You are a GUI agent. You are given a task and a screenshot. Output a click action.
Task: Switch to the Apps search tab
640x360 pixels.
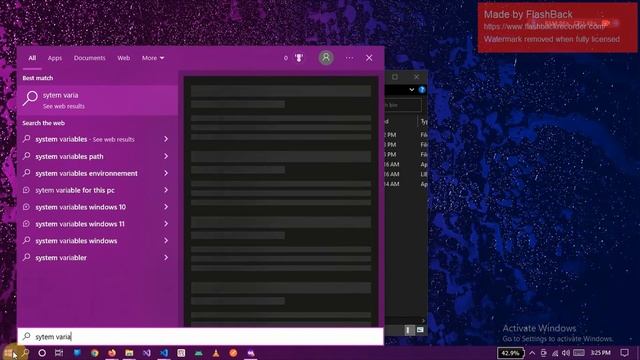(55, 58)
